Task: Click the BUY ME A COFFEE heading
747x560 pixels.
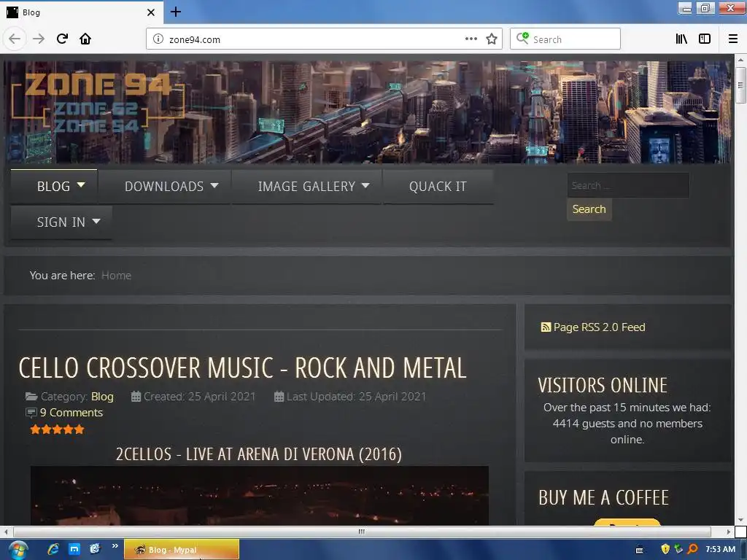Action: pos(603,497)
